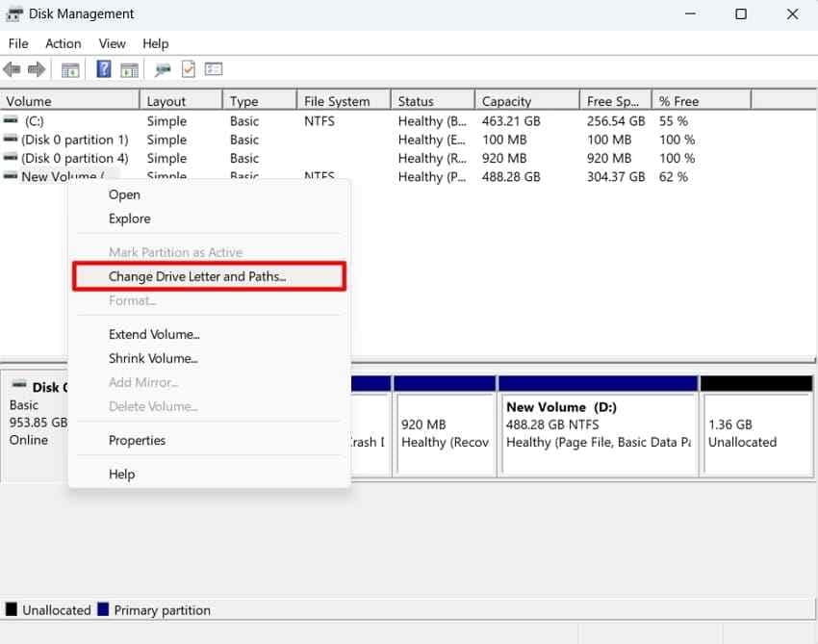Click drive icon beside Disk 0 partition 1
The width and height of the screenshot is (818, 644).
(x=11, y=139)
